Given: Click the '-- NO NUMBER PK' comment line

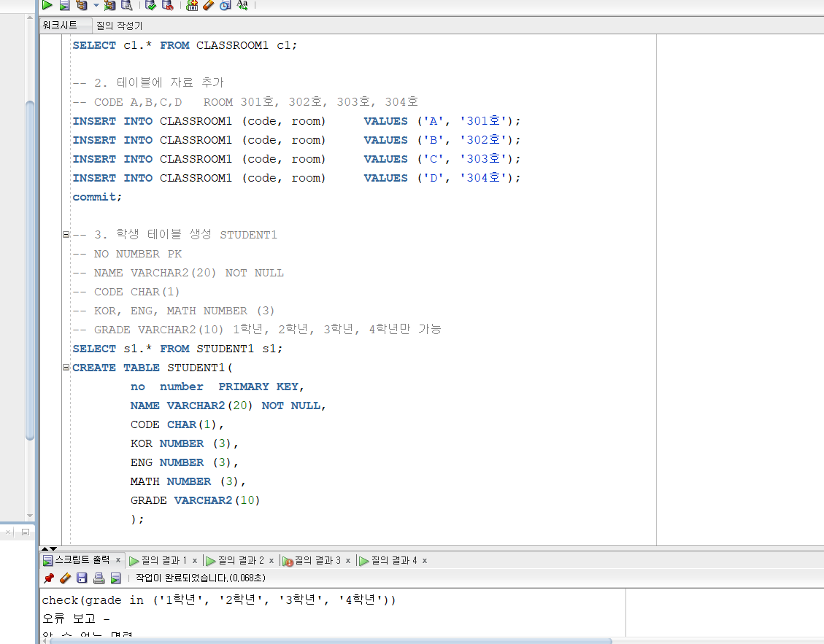Looking at the screenshot, I should coord(127,254).
